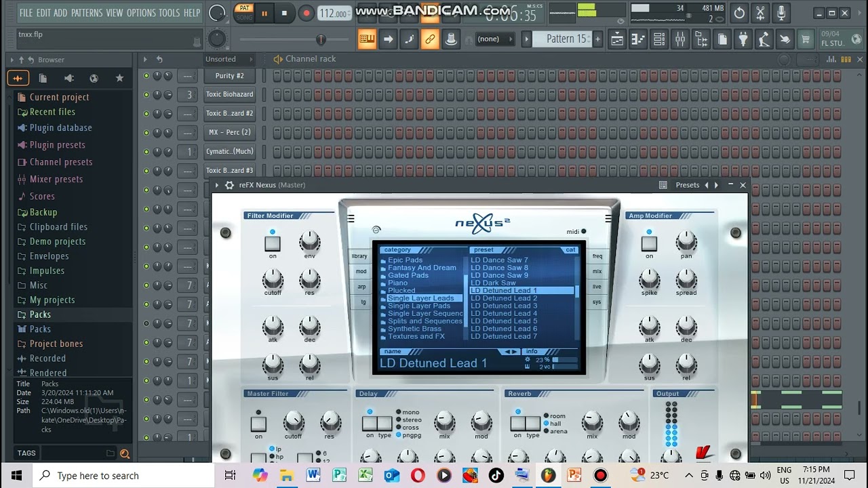Open the mixer toolbar icon
The height and width of the screenshot is (488, 868).
[x=679, y=39]
